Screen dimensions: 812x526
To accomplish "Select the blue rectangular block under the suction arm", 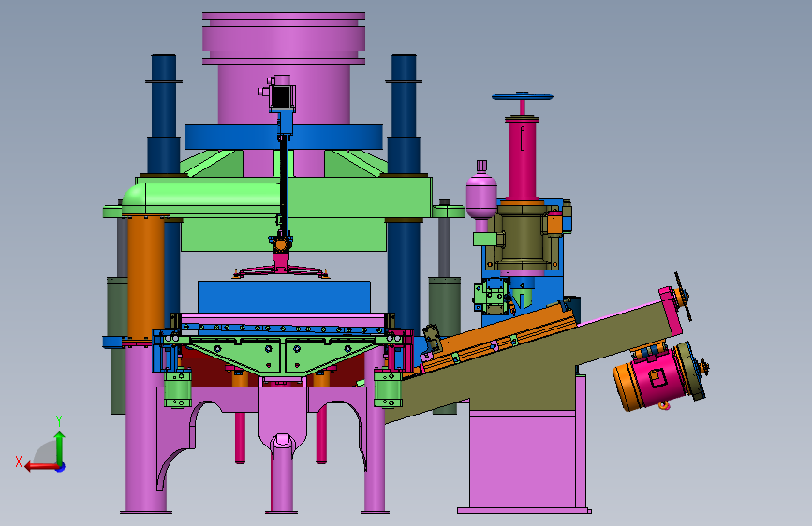I will 284,297.
